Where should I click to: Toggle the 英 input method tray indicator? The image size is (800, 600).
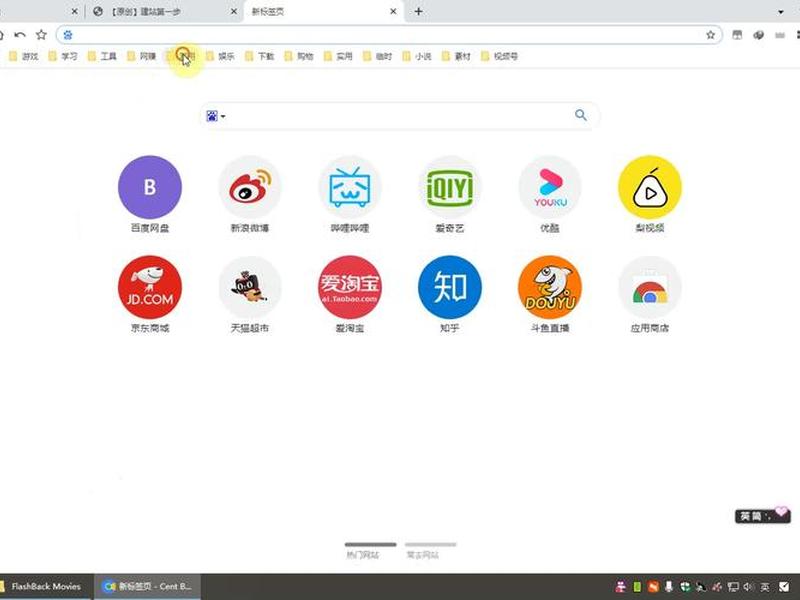[x=765, y=587]
